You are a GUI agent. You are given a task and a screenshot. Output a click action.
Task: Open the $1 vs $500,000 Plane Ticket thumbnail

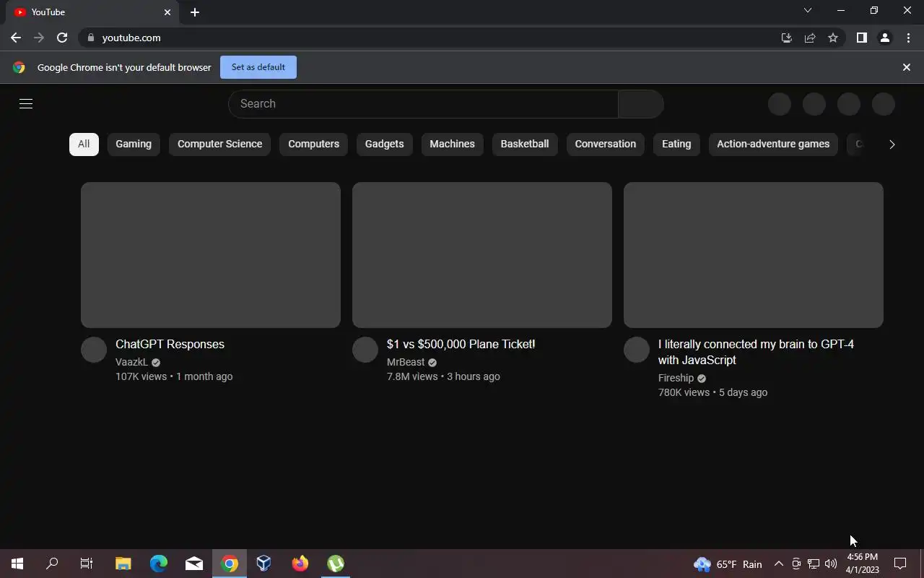tap(482, 255)
